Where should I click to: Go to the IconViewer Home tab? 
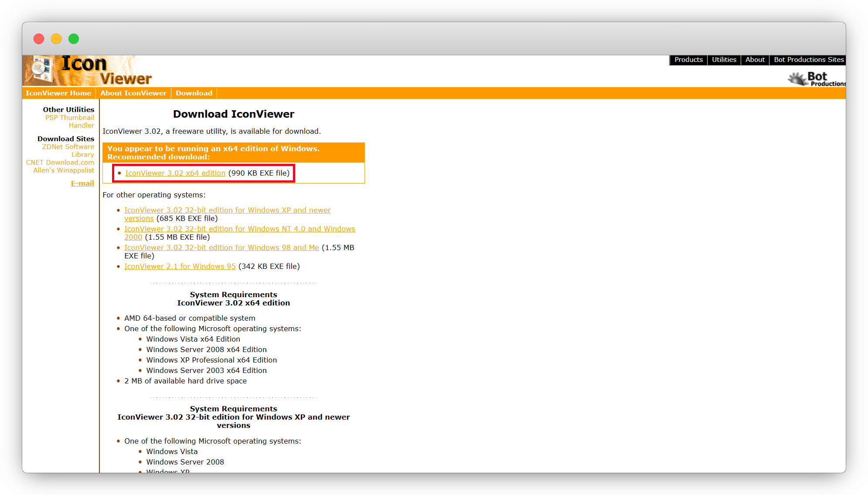pyautogui.click(x=58, y=93)
